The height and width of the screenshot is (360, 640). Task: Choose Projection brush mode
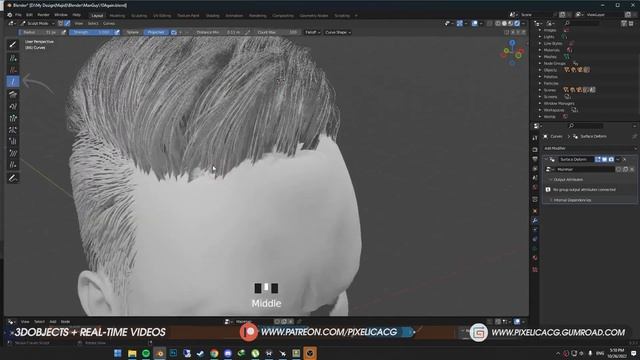(156, 32)
